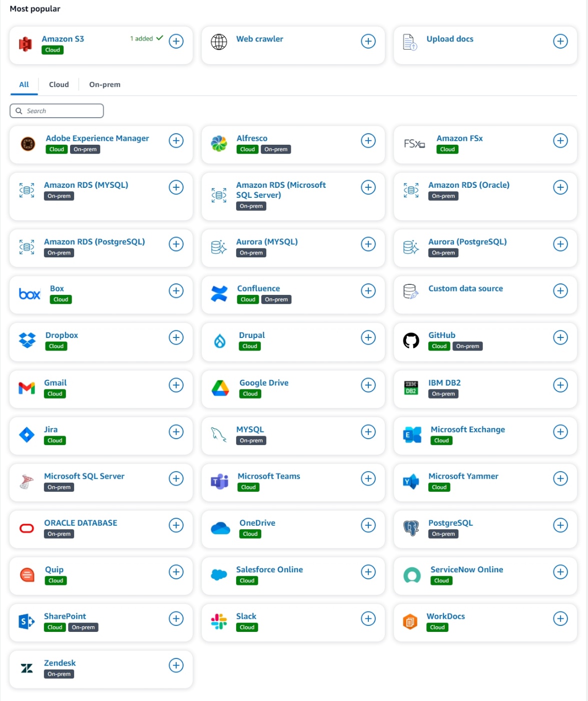The height and width of the screenshot is (701, 588).
Task: Add Amazon RDS (MYSQL) connector
Action: click(176, 187)
